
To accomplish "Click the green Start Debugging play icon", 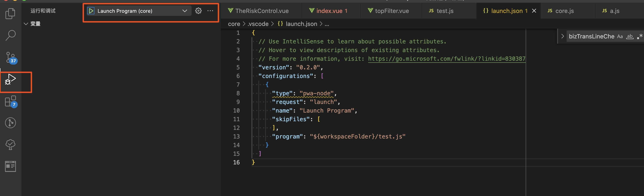I will (x=91, y=11).
